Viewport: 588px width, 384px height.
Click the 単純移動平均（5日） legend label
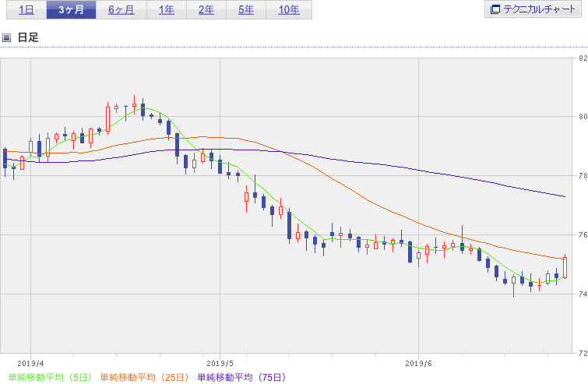pyautogui.click(x=51, y=377)
